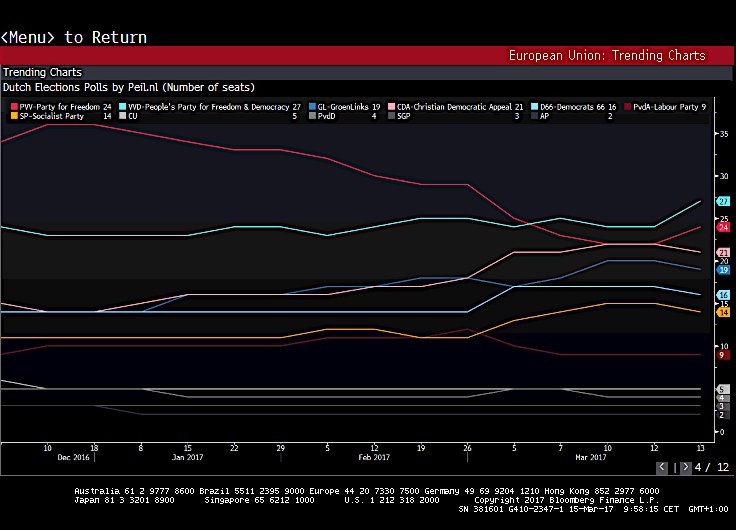Select the 'SP-Socialist Party' legend label

pyautogui.click(x=52, y=116)
